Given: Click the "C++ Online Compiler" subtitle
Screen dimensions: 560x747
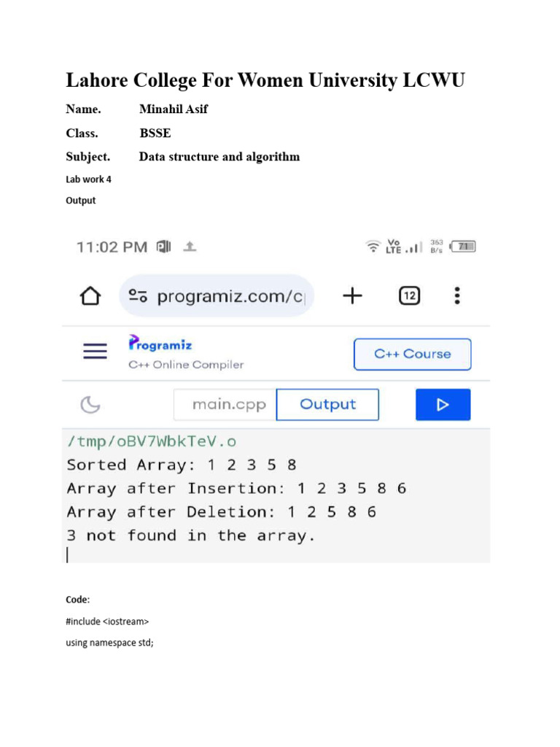Looking at the screenshot, I should point(186,365).
